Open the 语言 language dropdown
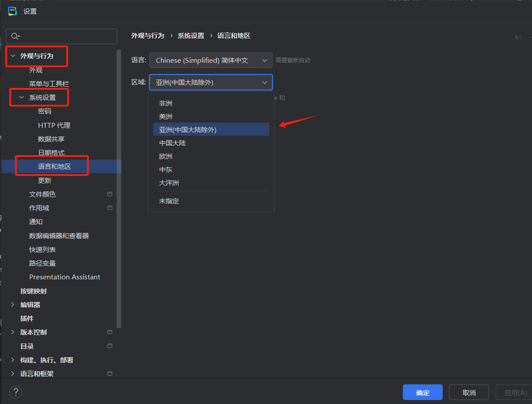 (x=211, y=60)
